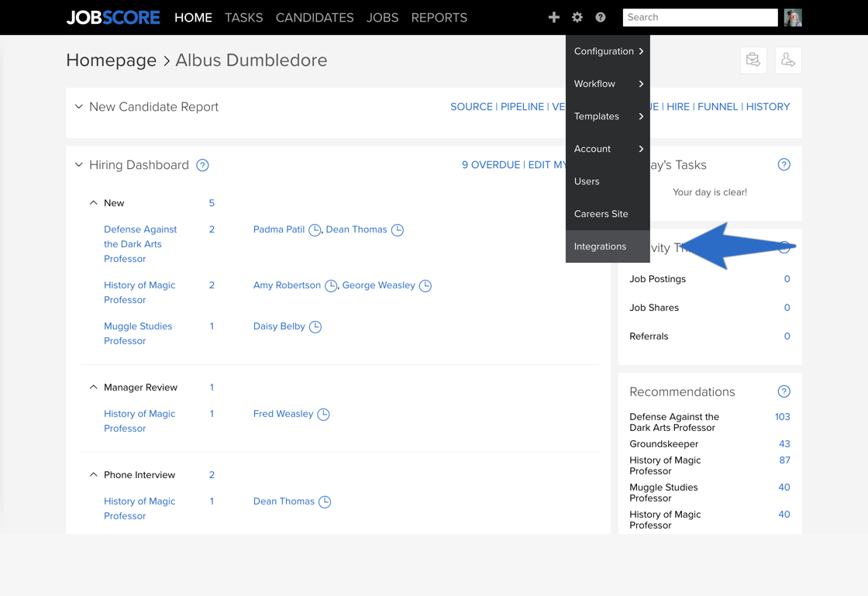Switch to the Reports tab
Viewport: 868px width, 596px height.
pos(439,18)
